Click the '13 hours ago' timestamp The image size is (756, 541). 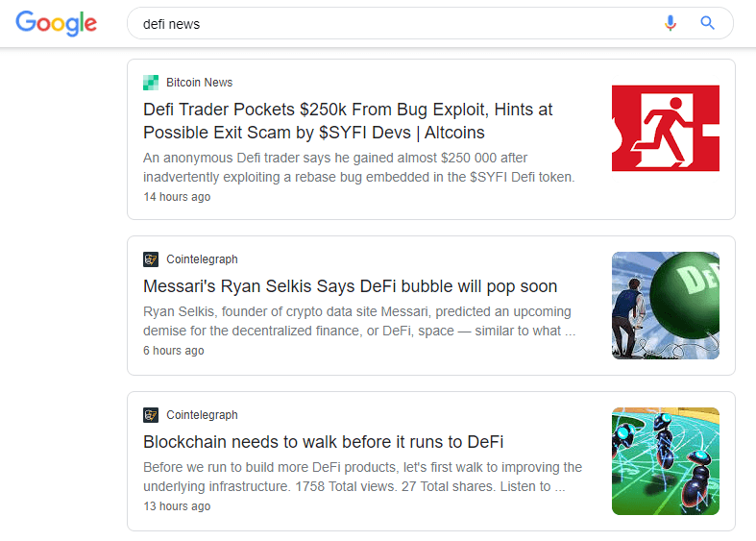coord(177,506)
